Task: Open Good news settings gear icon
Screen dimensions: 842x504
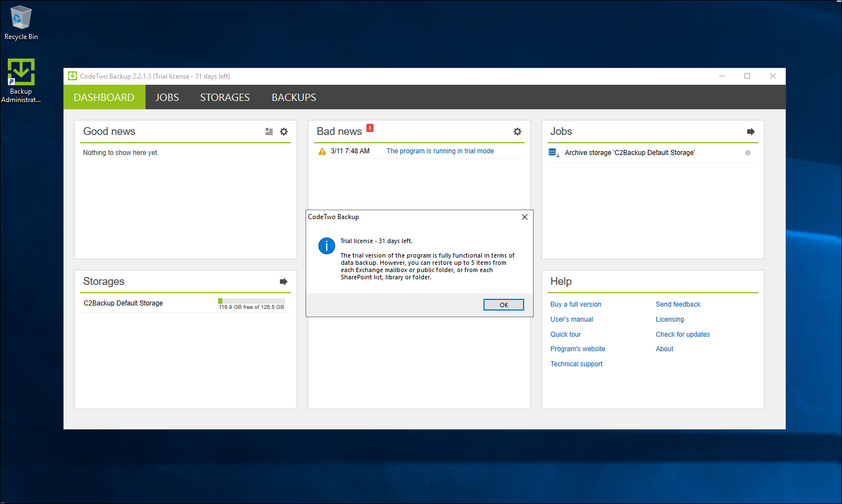Action: (x=284, y=132)
